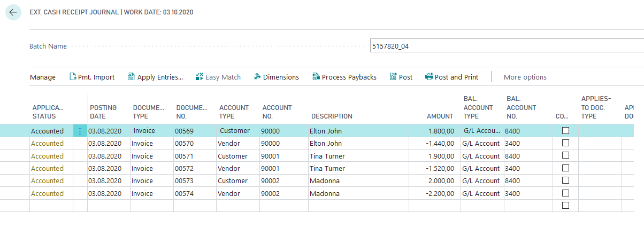Sort by Account No. column header
The image size is (644, 236).
pos(277,112)
